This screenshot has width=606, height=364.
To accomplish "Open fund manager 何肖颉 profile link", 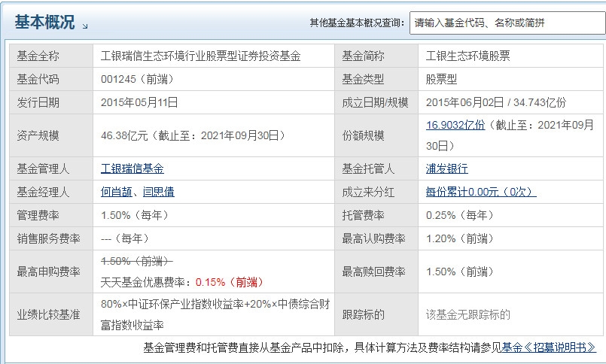I will (x=117, y=192).
